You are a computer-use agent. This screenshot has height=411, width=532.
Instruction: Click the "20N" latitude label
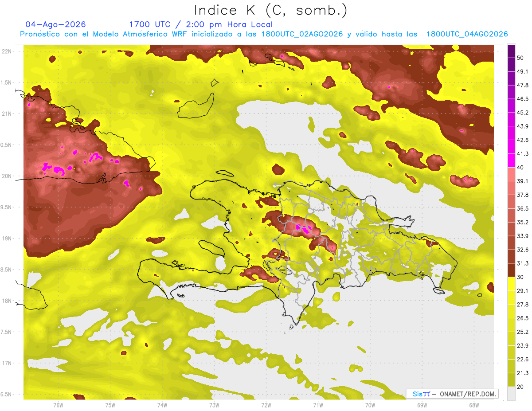[x=8, y=176]
